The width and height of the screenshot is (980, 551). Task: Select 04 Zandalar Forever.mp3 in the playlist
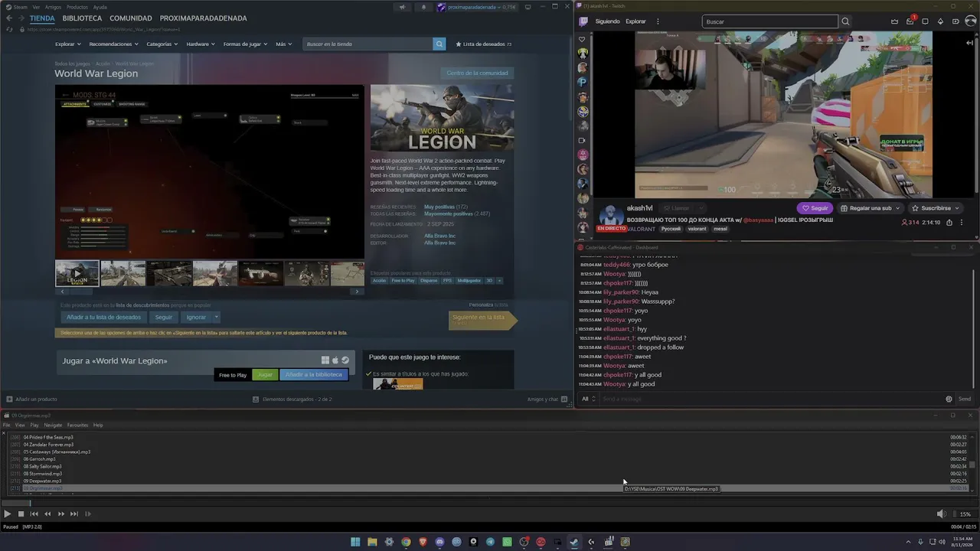pyautogui.click(x=48, y=445)
